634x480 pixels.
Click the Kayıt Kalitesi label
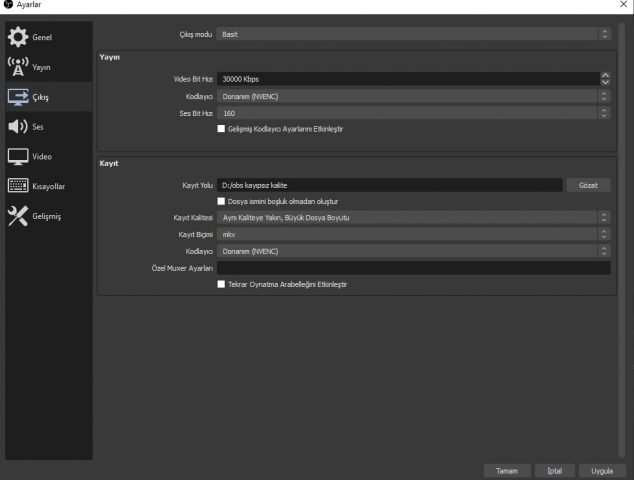coord(193,218)
